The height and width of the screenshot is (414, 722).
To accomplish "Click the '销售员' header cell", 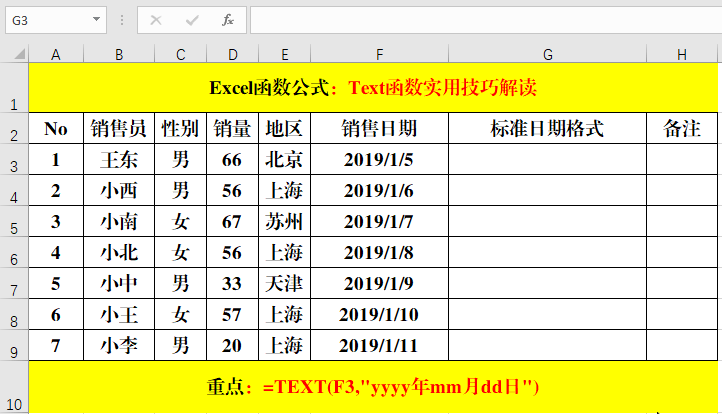I will 119,128.
